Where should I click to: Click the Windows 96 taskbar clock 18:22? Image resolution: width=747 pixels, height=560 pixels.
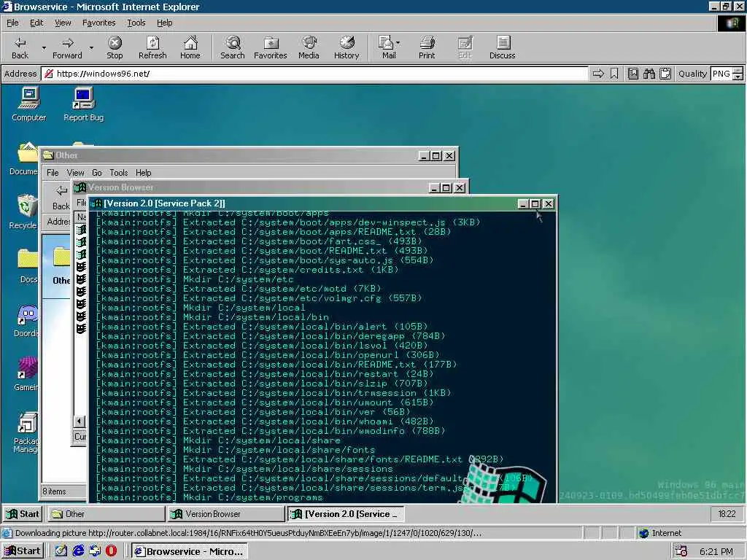click(727, 514)
